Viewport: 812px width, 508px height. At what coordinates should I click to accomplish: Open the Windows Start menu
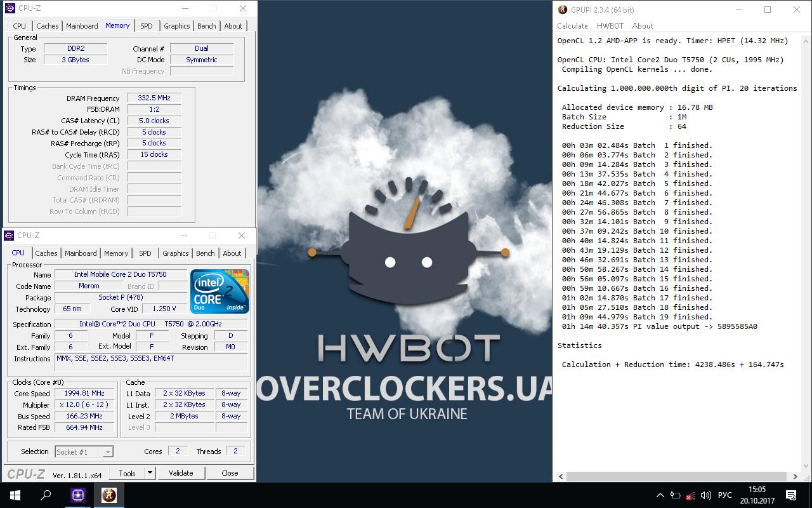[x=15, y=495]
